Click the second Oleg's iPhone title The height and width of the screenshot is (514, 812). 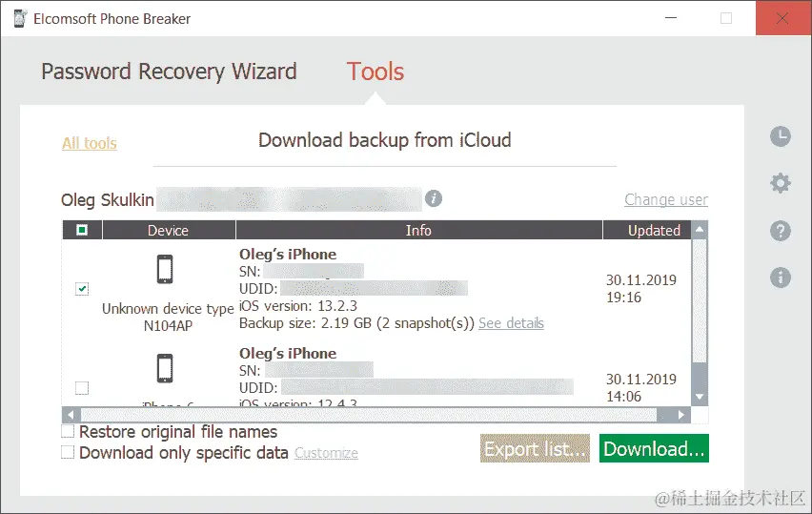pos(288,354)
